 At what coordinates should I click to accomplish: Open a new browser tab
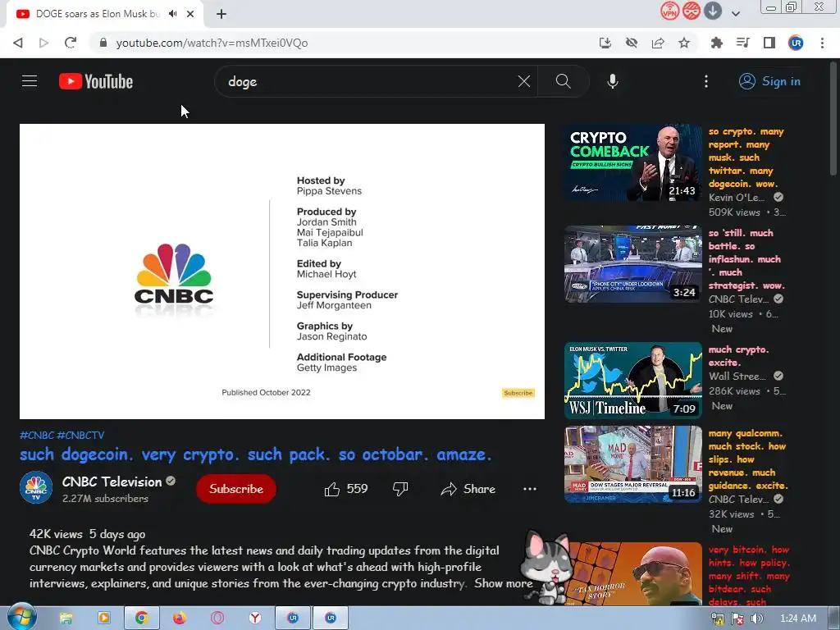(221, 14)
